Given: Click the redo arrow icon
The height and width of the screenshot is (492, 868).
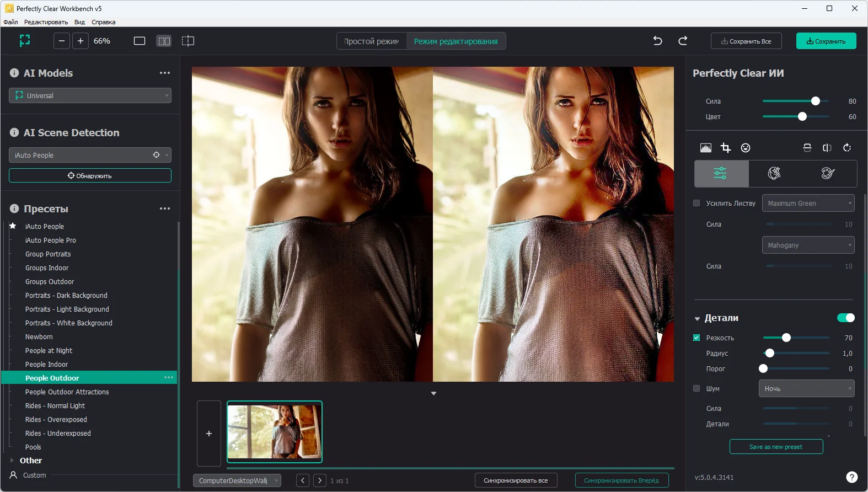Looking at the screenshot, I should tap(683, 41).
